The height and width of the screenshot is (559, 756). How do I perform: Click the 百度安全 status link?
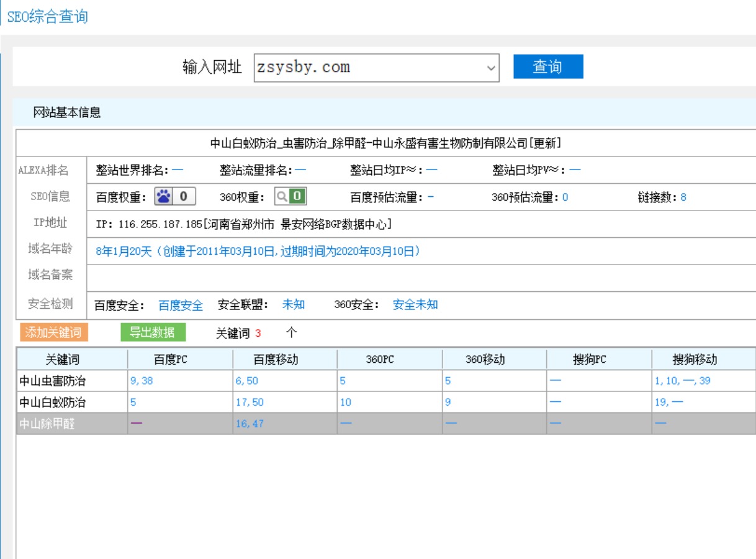click(181, 305)
